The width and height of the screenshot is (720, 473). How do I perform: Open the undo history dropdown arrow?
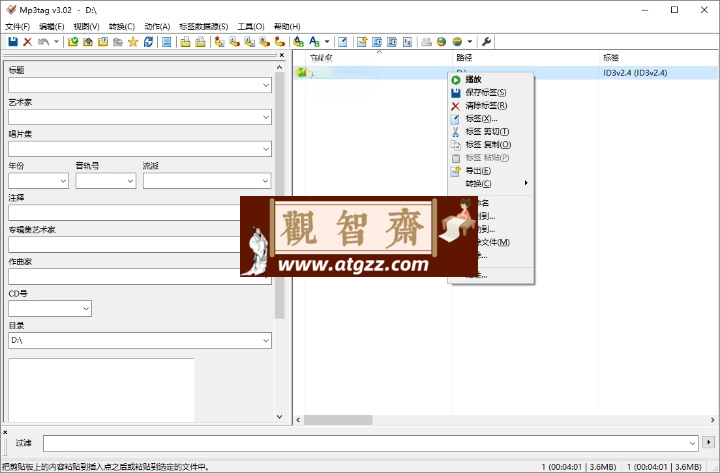coord(56,42)
